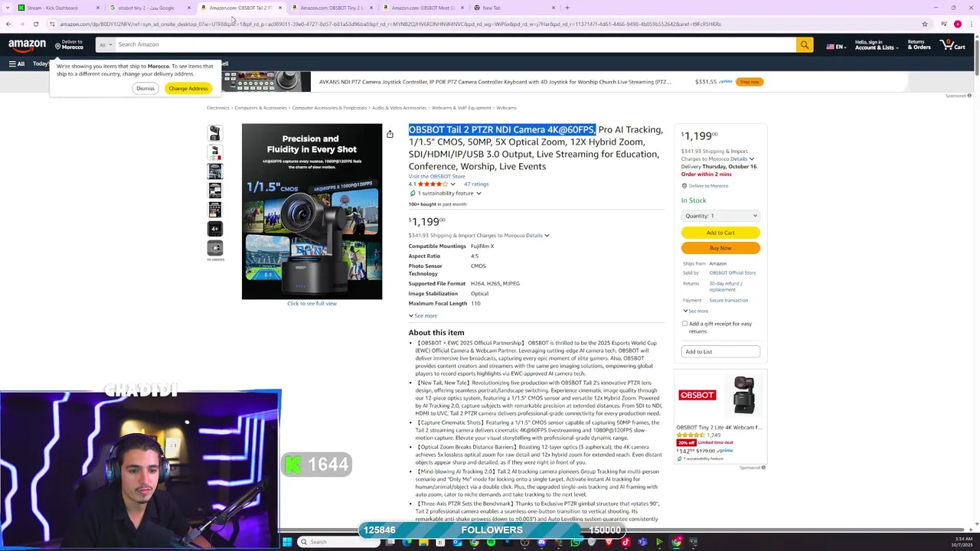
Task: Expand the star rating popover arrow
Action: (452, 184)
